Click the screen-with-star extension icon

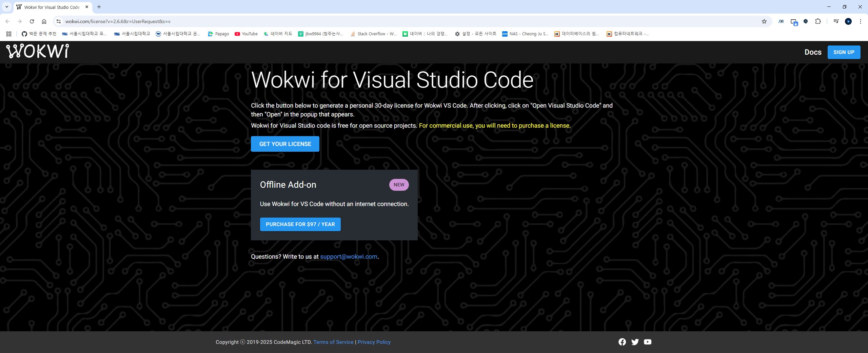tap(794, 22)
